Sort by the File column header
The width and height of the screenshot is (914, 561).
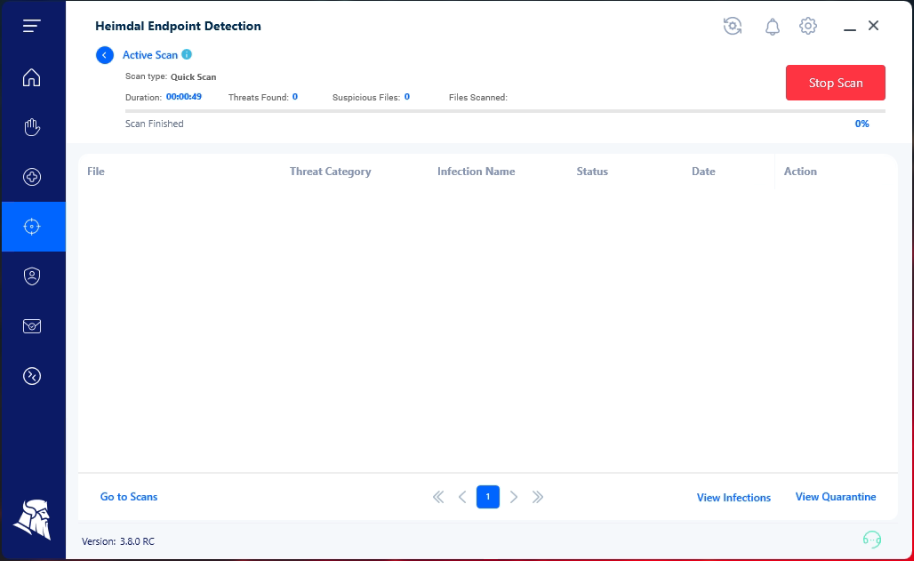[x=96, y=171]
